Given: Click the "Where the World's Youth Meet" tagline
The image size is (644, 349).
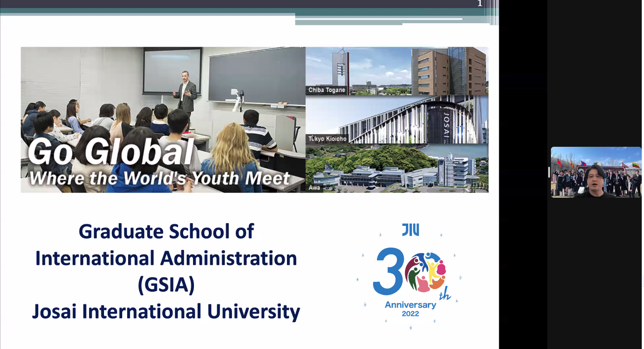Looking at the screenshot, I should point(159,178).
